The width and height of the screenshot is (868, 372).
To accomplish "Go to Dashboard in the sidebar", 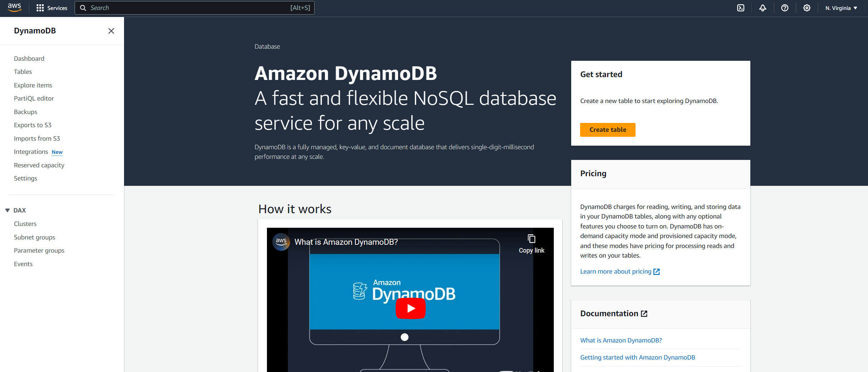I will (29, 59).
